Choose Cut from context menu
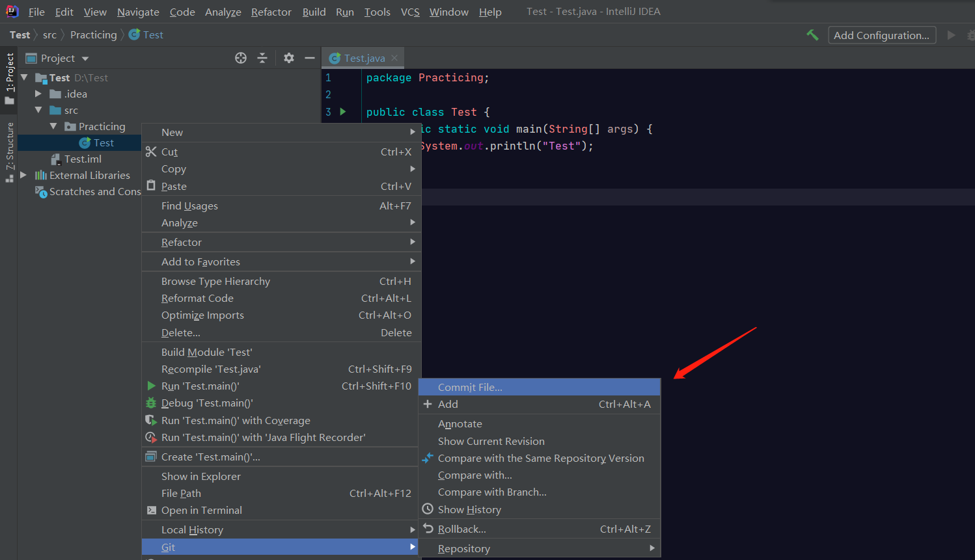975x560 pixels. pyautogui.click(x=281, y=152)
